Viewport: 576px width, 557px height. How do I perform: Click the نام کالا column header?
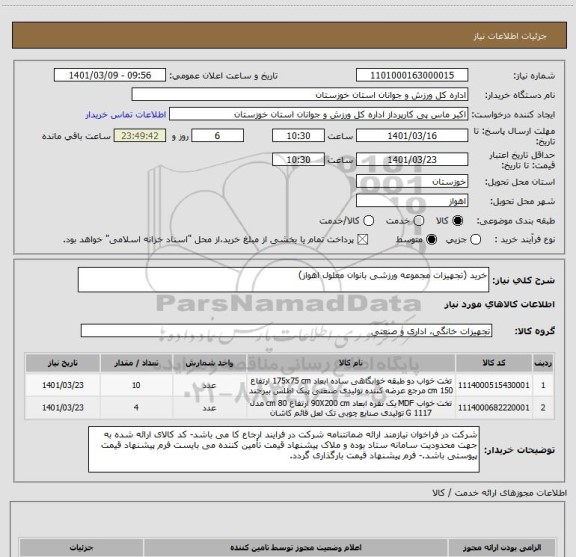[351, 363]
